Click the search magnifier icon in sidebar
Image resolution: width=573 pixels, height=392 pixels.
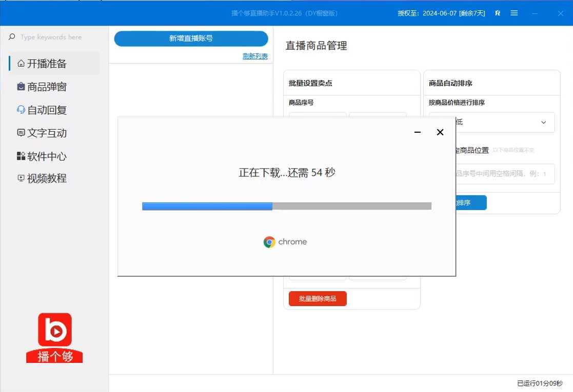(x=12, y=37)
